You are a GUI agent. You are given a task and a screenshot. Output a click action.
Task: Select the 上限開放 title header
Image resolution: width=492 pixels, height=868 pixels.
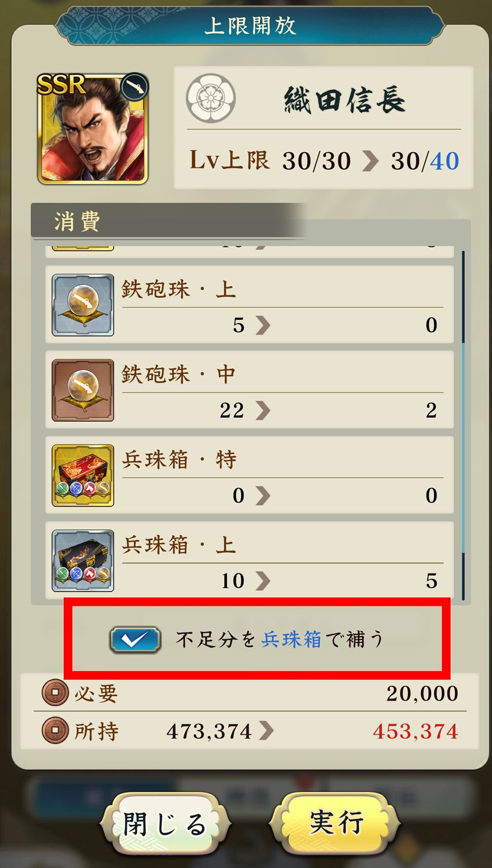[x=250, y=26]
